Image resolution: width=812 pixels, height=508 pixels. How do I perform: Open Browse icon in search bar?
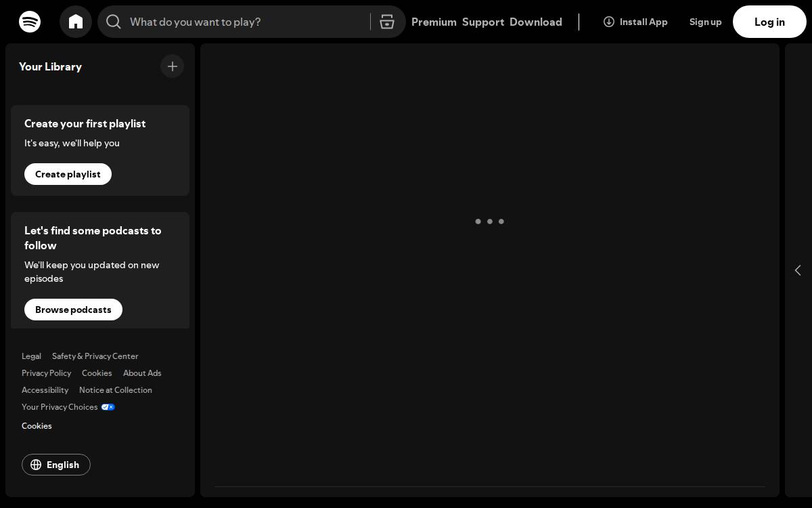pos(387,22)
